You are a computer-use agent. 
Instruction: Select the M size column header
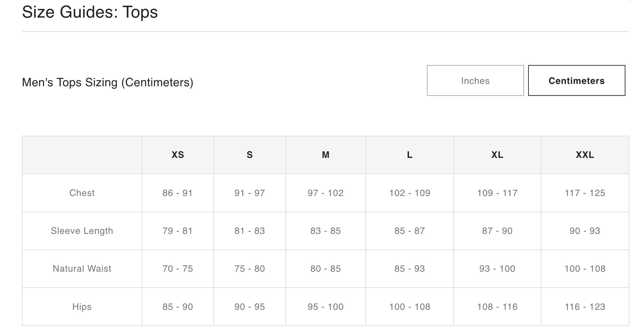(326, 155)
